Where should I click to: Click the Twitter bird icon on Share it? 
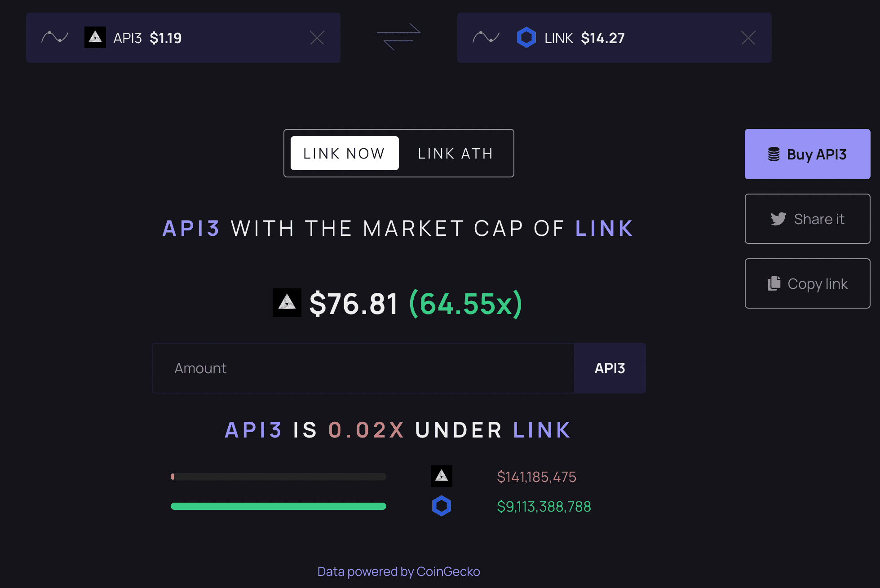779,219
